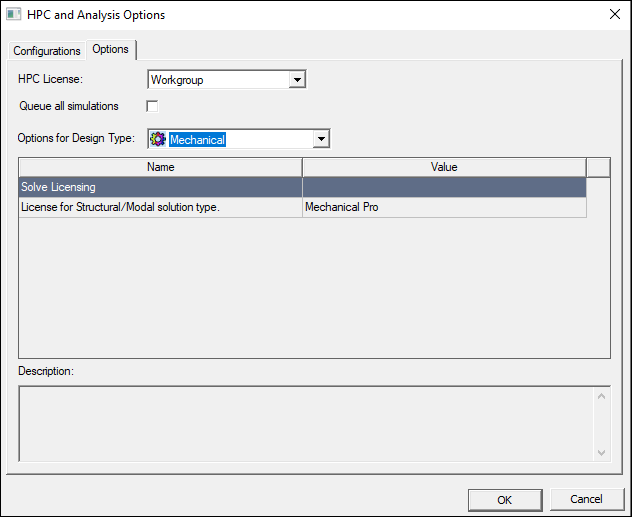Enable the Queue all simulations checkbox
The height and width of the screenshot is (517, 632).
152,106
